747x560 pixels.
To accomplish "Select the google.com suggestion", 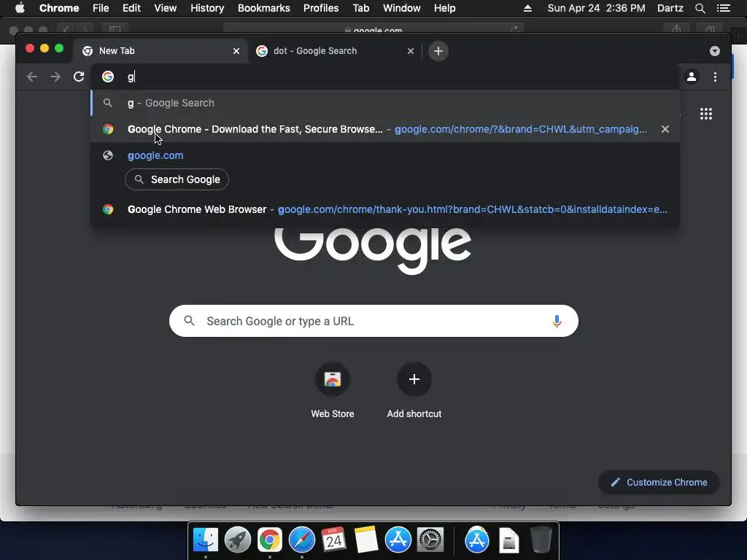I will pyautogui.click(x=385, y=155).
